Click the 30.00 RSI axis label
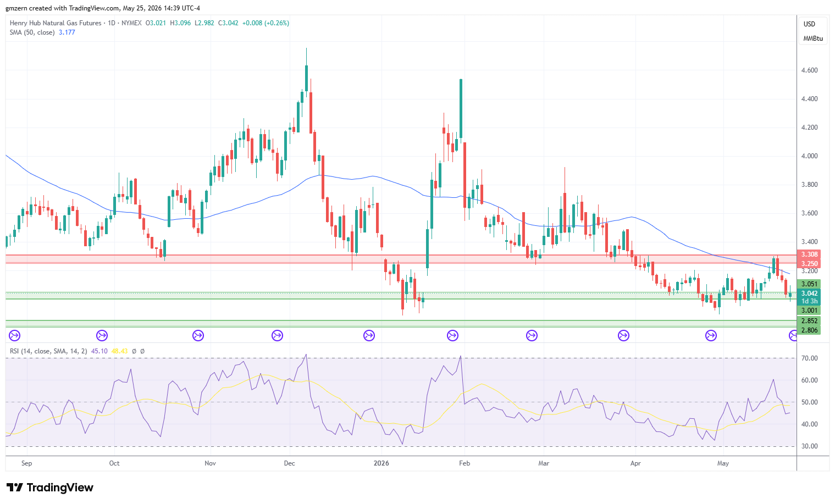The width and height of the screenshot is (835, 504). (x=809, y=446)
